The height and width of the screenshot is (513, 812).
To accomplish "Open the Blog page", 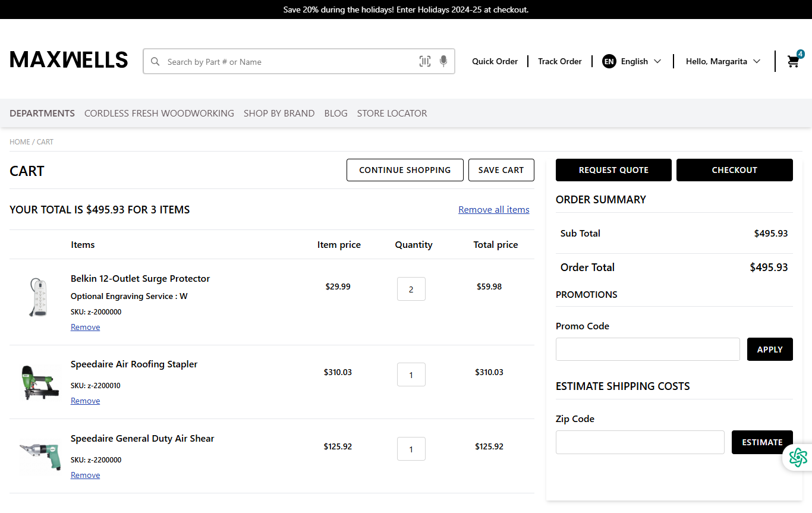I will (x=336, y=113).
